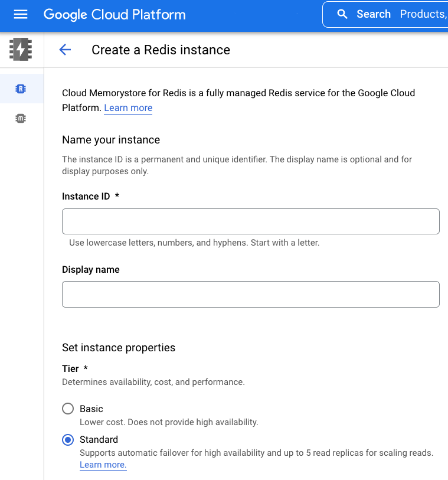Click the Google Cloud Platform logo text

[115, 15]
